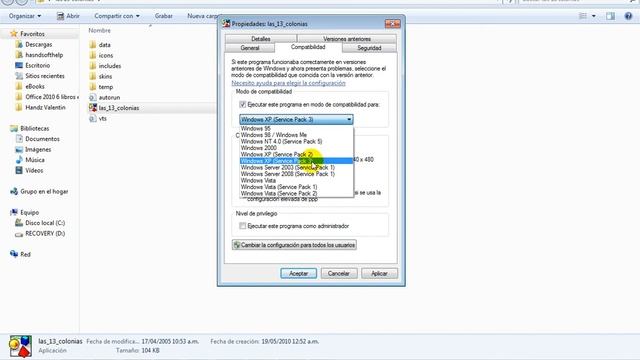Switch to the Seguridad tab

[369, 48]
